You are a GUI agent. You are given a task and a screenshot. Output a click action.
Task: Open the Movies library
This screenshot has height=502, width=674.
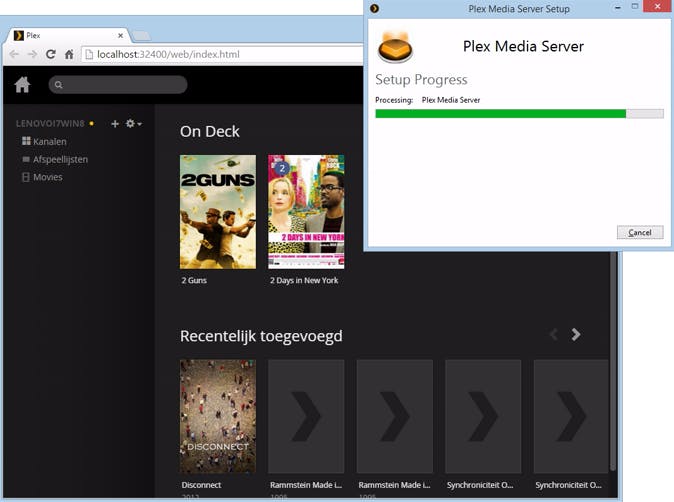42,177
